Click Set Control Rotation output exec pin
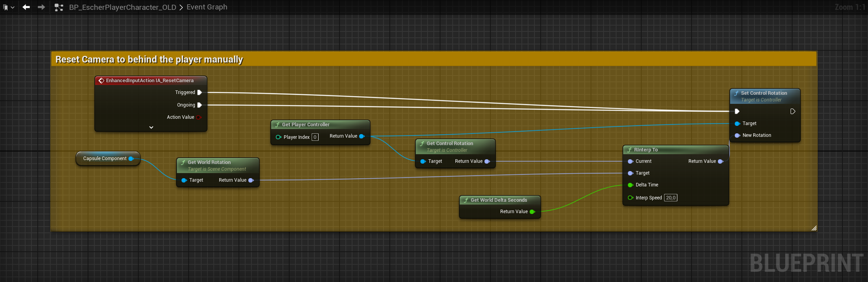This screenshot has height=282, width=868. tap(793, 111)
